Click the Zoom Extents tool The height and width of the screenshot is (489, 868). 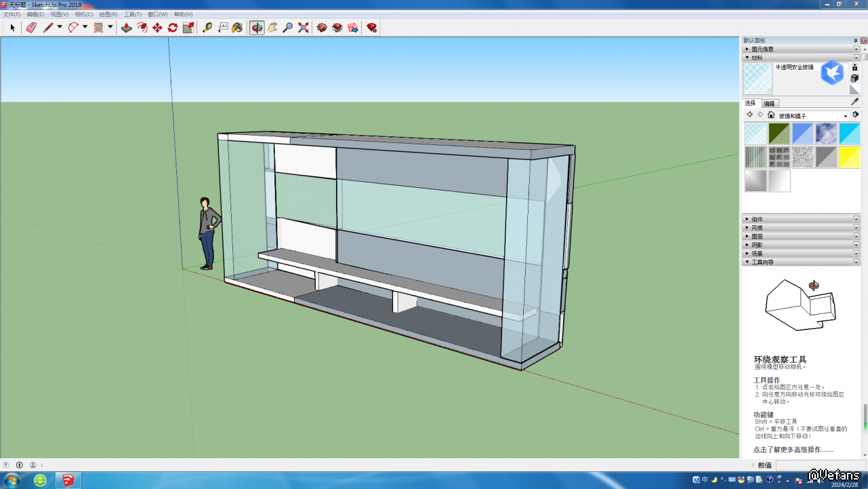point(304,28)
